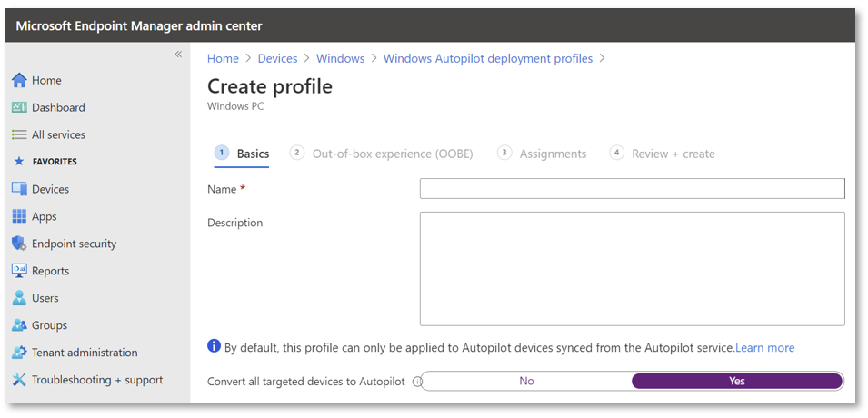Open the Assignments tab

click(x=542, y=154)
